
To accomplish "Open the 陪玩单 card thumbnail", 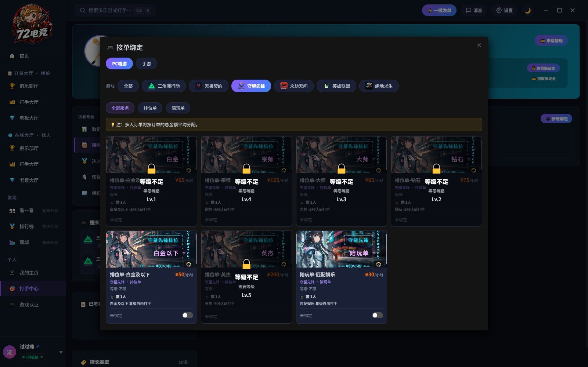I will (x=342, y=249).
